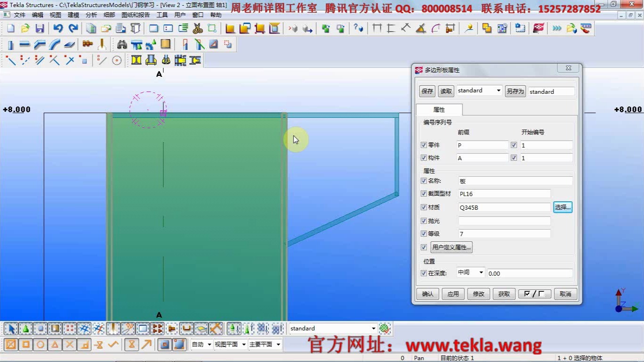Select the contour plate tool
This screenshot has height=362, width=644.
click(69, 45)
